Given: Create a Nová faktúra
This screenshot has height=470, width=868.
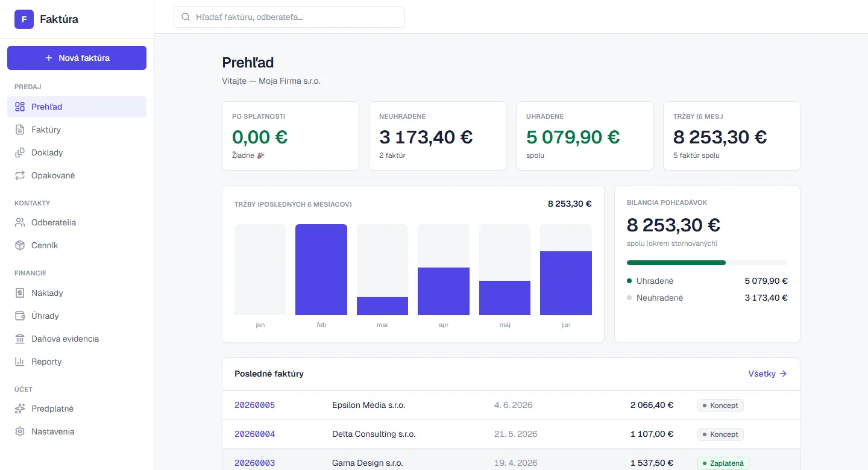Looking at the screenshot, I should tap(77, 58).
